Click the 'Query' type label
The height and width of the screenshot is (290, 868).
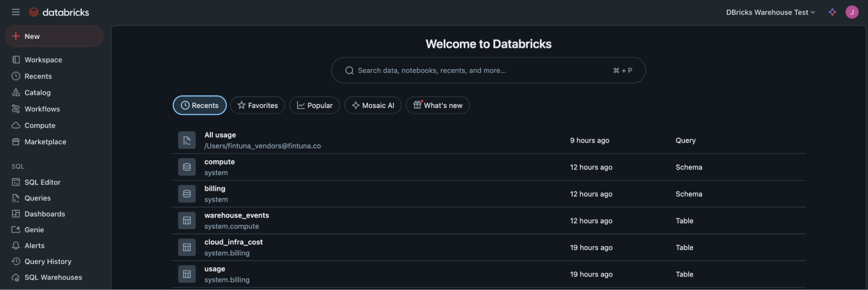pyautogui.click(x=686, y=140)
